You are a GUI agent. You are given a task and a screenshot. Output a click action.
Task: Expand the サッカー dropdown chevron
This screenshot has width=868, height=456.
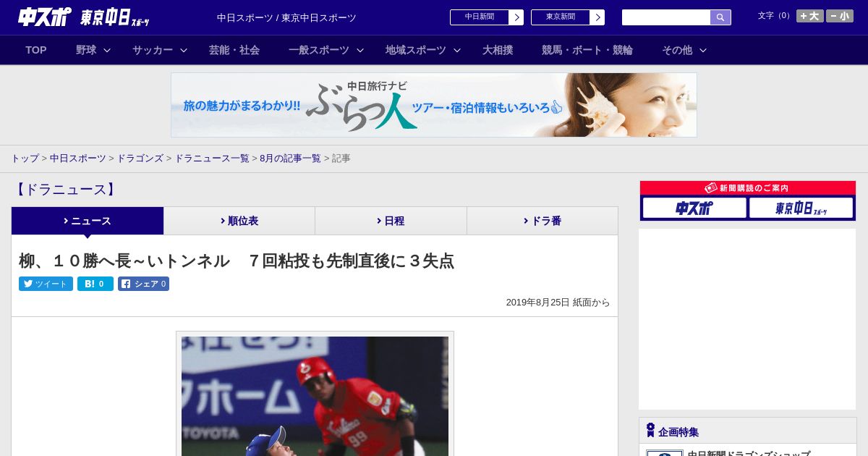184,50
